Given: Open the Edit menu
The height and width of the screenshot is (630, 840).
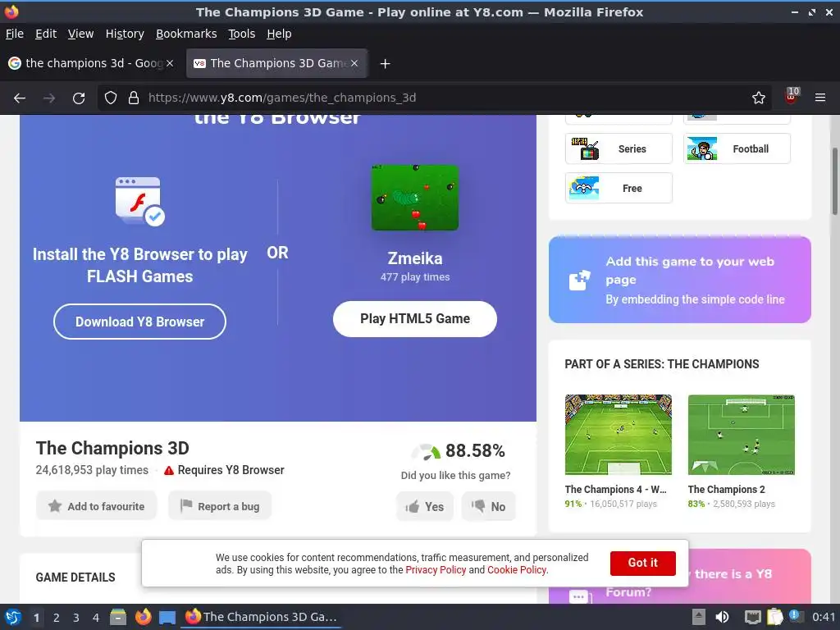Looking at the screenshot, I should (46, 34).
